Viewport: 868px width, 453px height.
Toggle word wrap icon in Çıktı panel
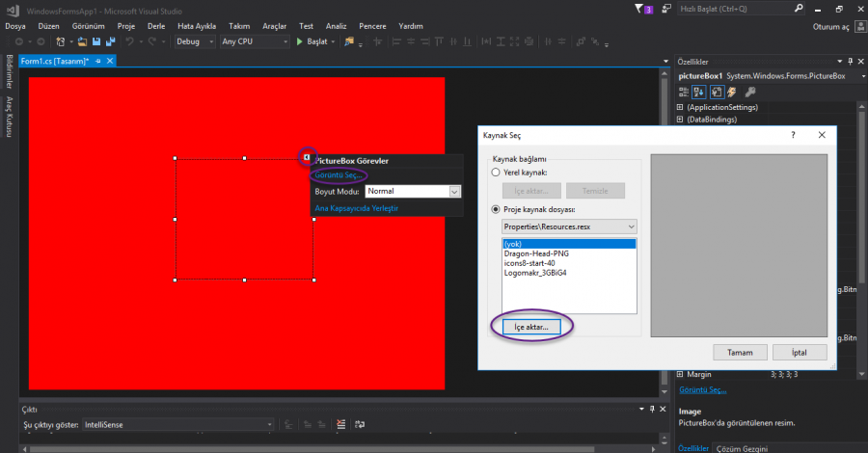[360, 424]
